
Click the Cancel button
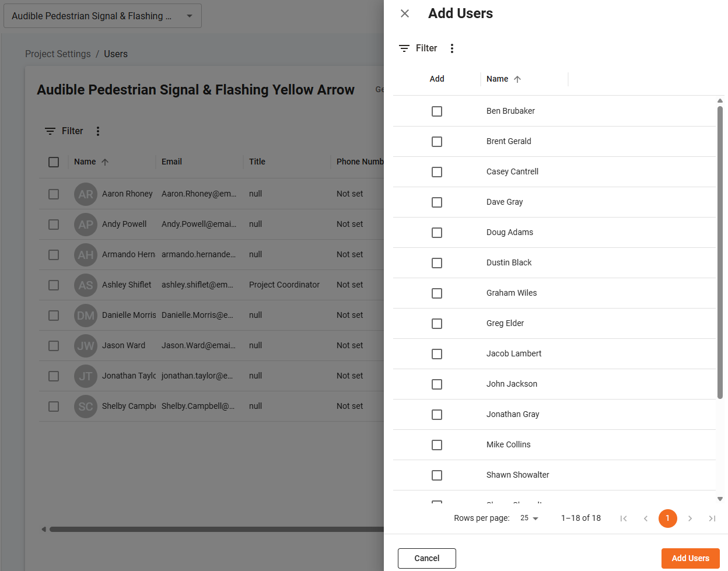(427, 558)
